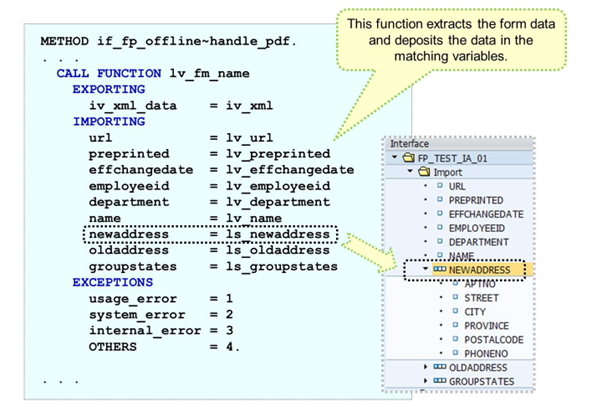
Task: Click the URL parameter field icon
Action: pos(439,186)
